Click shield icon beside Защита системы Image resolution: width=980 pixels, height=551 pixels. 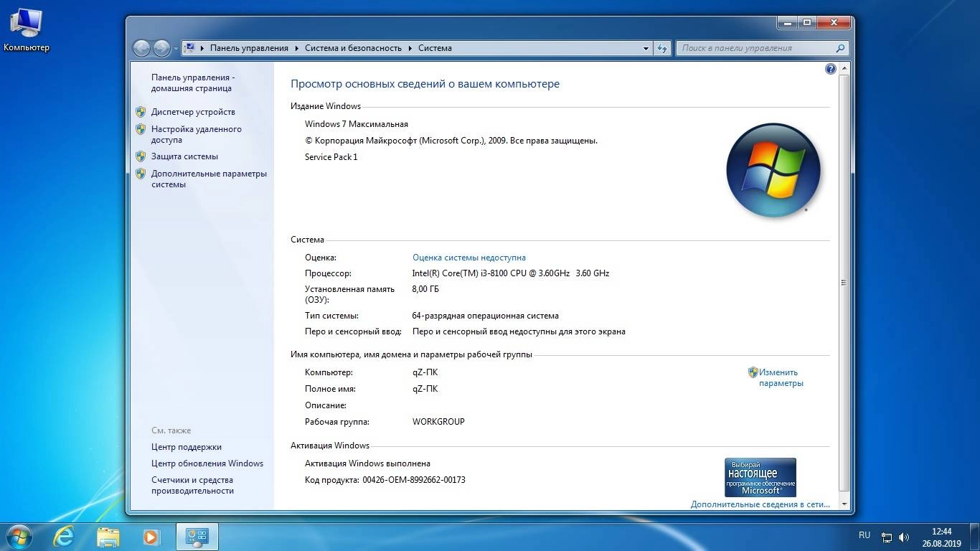[x=141, y=156]
